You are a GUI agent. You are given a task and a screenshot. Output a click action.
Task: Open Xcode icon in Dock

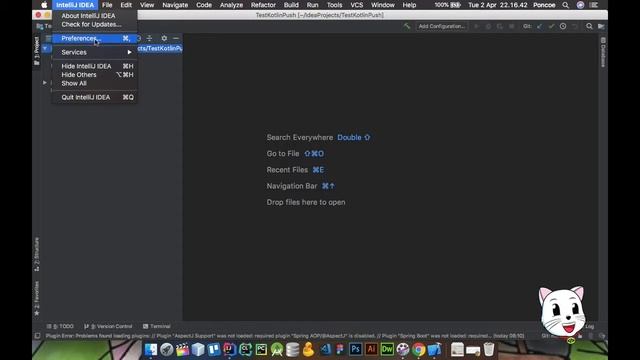(x=434, y=349)
